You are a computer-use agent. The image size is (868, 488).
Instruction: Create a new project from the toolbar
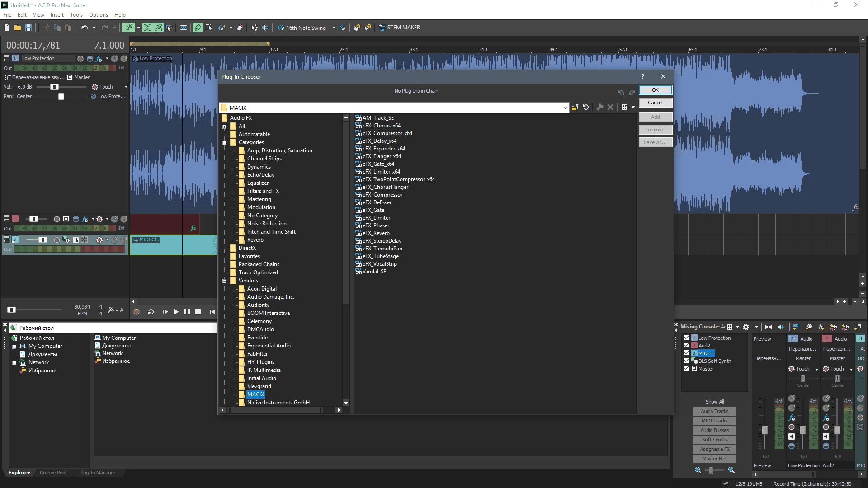pyautogui.click(x=6, y=28)
